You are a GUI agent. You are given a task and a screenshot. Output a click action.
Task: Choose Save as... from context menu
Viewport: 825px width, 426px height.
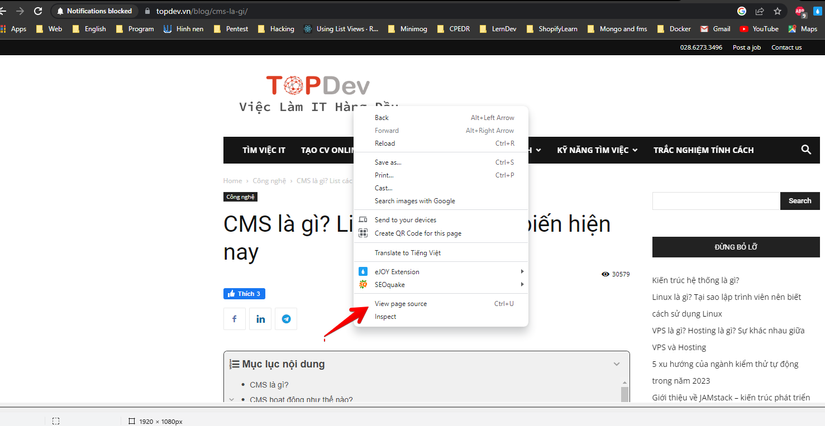tap(440, 163)
